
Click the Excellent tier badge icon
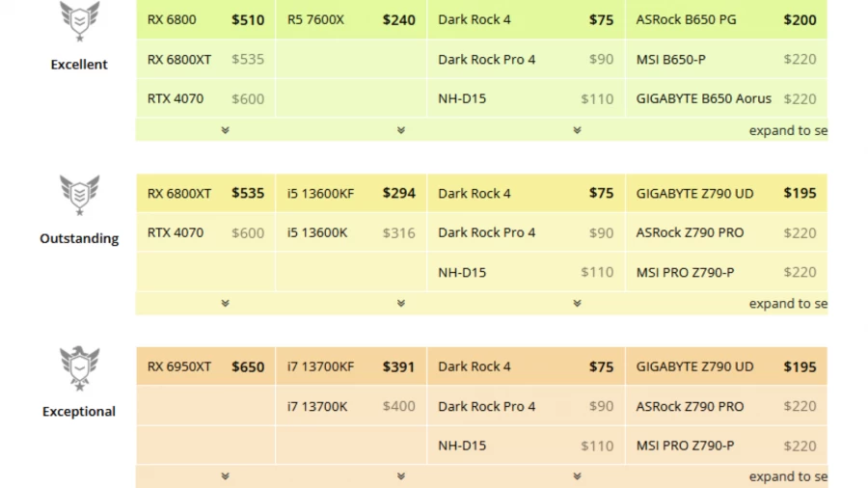click(x=79, y=20)
